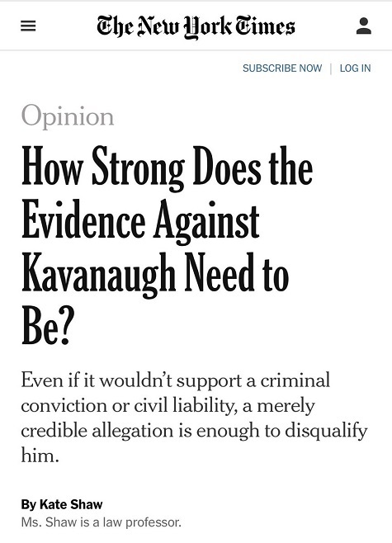Click the LOG IN link
392x543 pixels.
coord(356,68)
